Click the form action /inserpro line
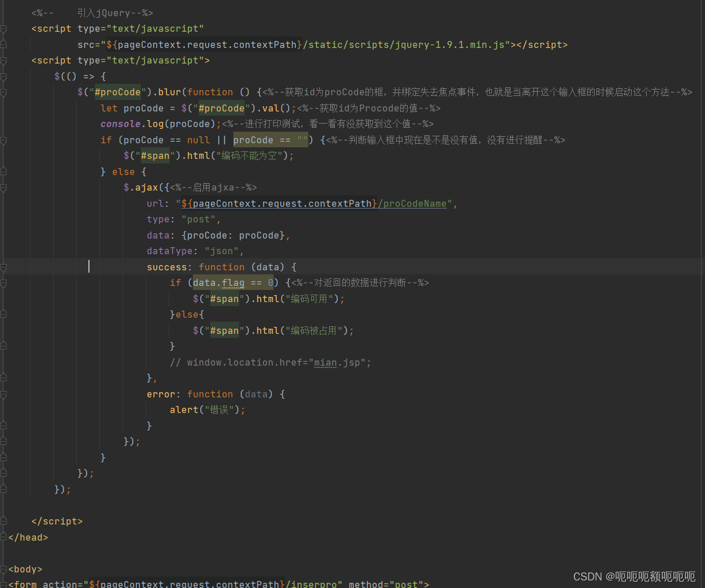705x588 pixels. pyautogui.click(x=219, y=583)
